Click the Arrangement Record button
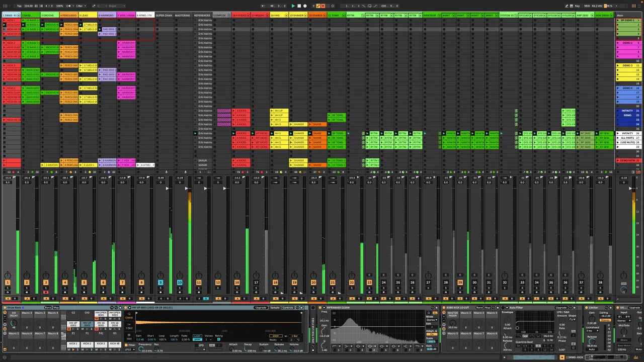Viewport: 644px width, 362px height. tap(305, 6)
